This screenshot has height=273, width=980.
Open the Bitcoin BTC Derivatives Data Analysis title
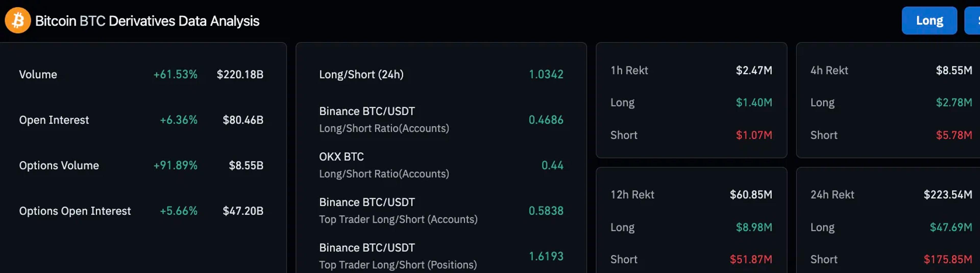point(147,21)
